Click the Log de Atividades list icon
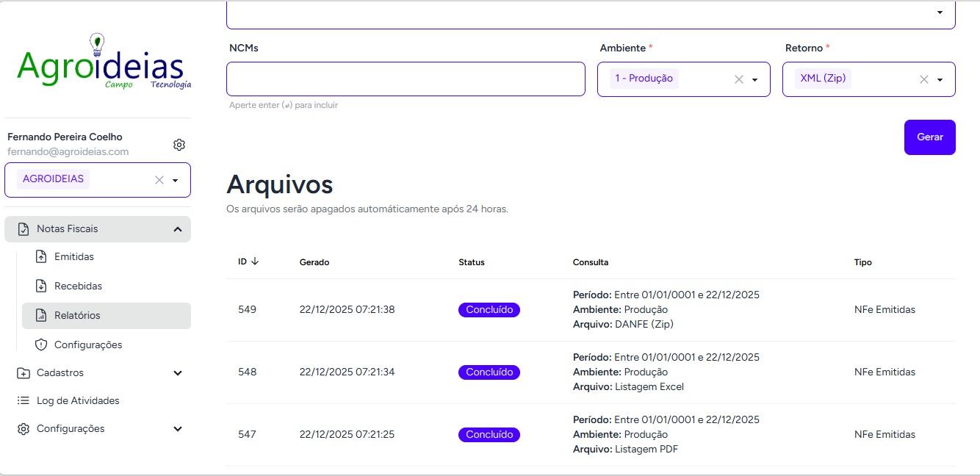The height and width of the screenshot is (476, 980). point(24,401)
